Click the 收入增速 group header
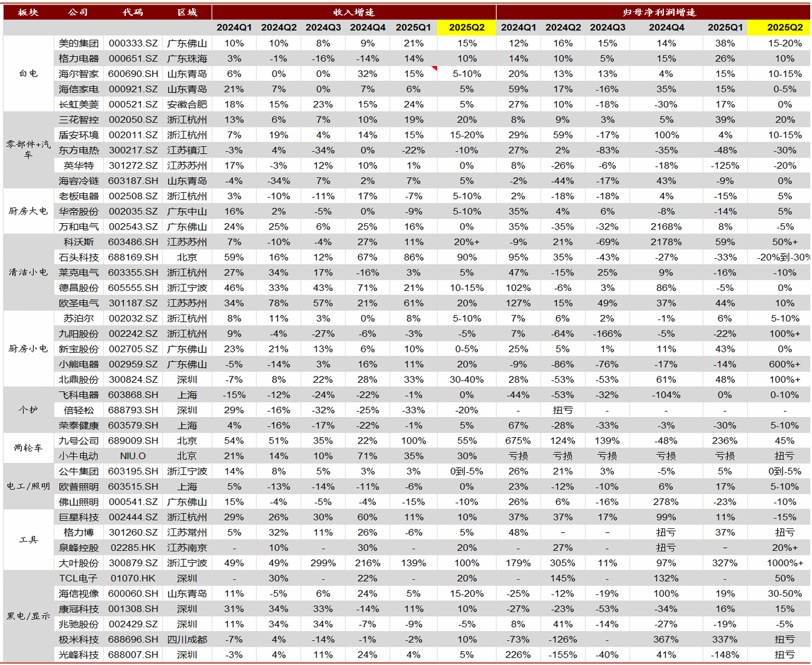The height and width of the screenshot is (665, 812). pos(353,12)
